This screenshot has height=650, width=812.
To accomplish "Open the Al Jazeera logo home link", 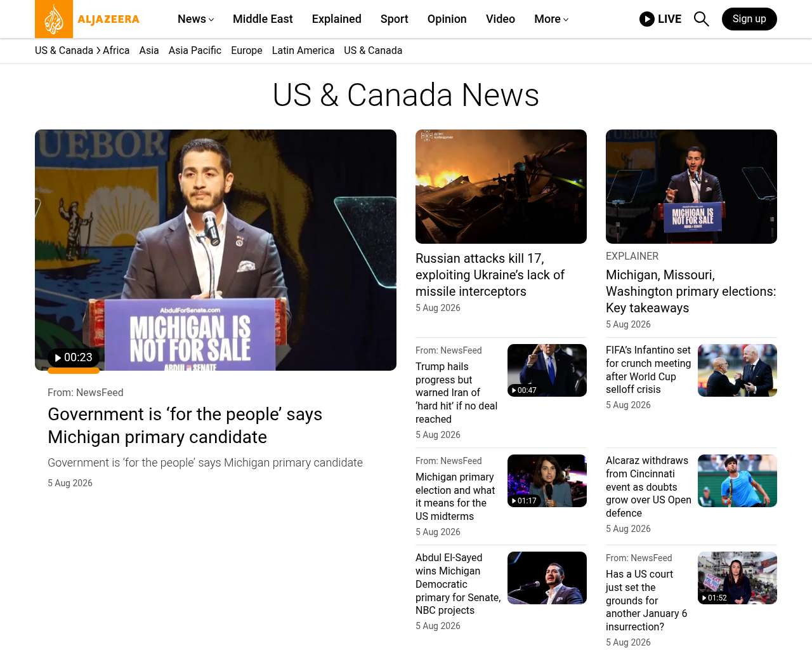I will (x=88, y=19).
